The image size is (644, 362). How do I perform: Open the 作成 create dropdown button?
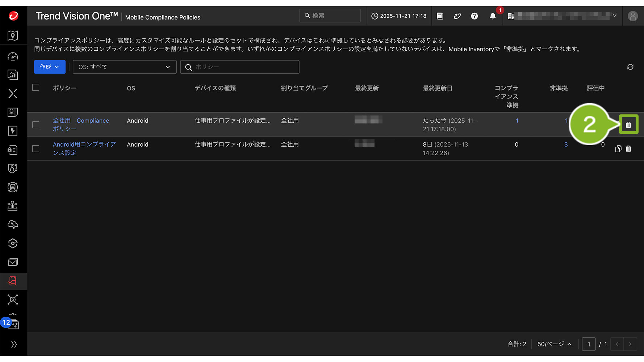pyautogui.click(x=50, y=67)
